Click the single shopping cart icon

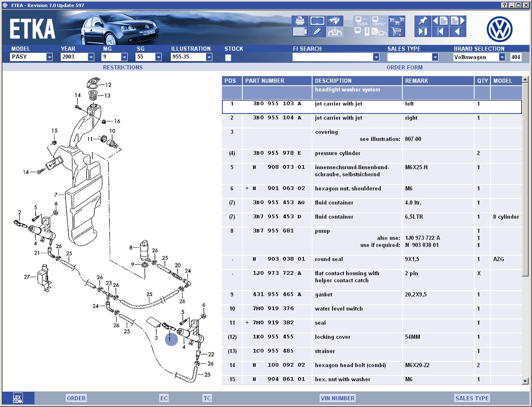coord(397,32)
